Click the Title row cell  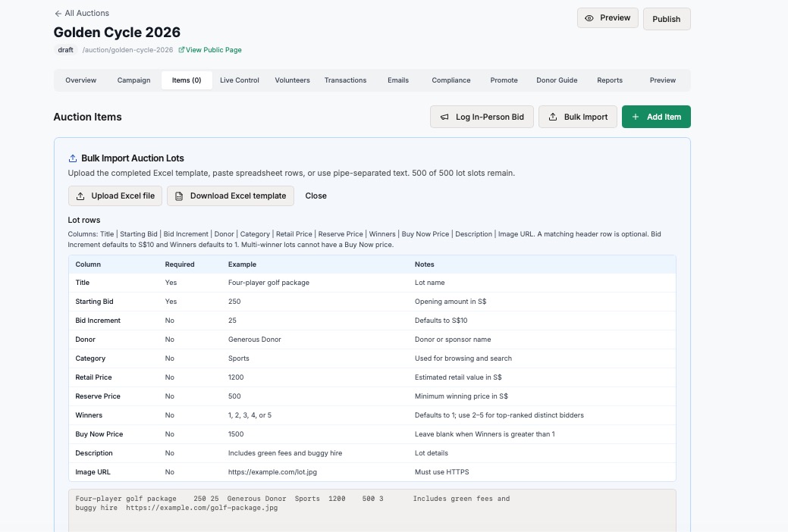pyautogui.click(x=83, y=283)
